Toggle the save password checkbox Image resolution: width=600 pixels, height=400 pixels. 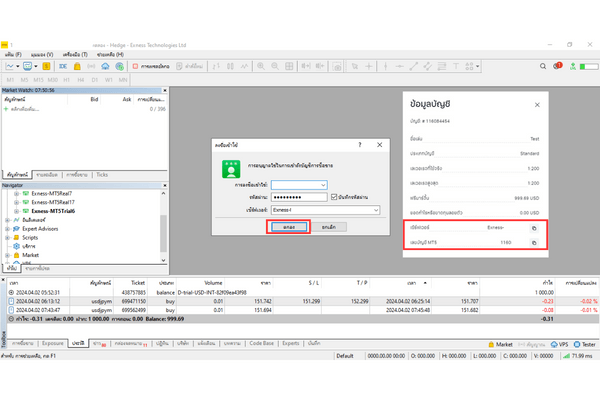[x=334, y=197]
